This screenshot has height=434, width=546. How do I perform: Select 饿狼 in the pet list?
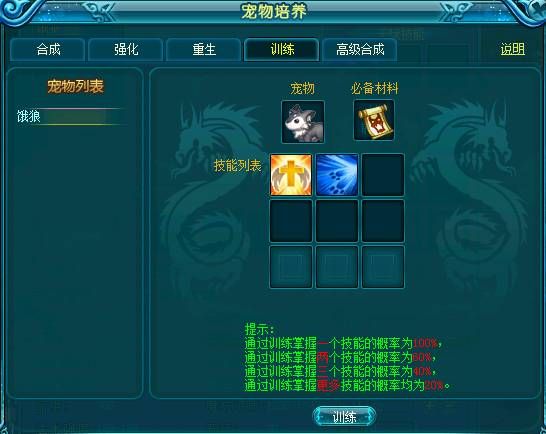tap(70, 116)
